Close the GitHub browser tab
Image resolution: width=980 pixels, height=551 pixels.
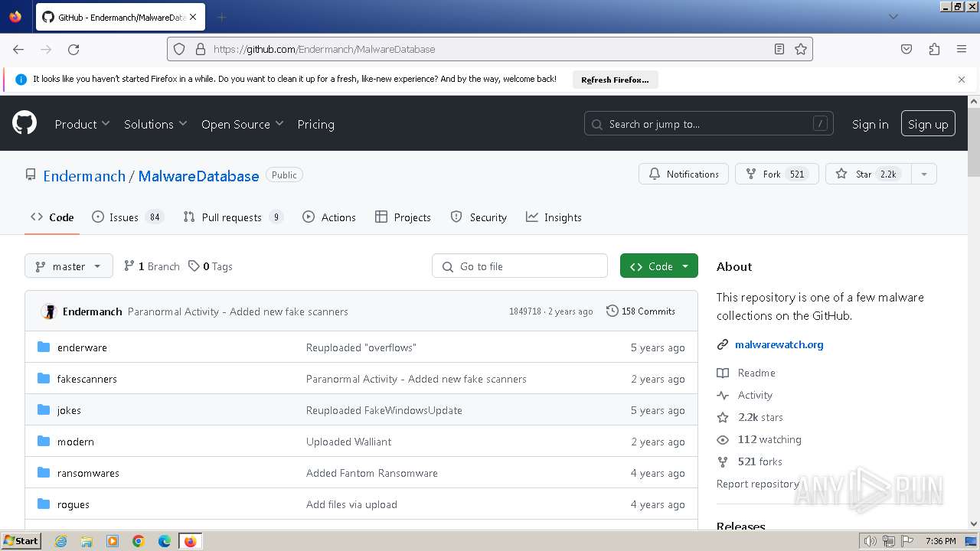[192, 17]
